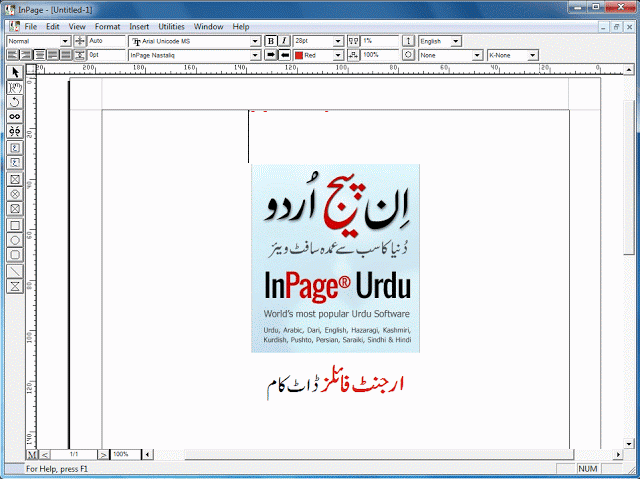Image resolution: width=640 pixels, height=479 pixels.
Task: Click the horizontal scroll left arrow
Action: click(148, 454)
